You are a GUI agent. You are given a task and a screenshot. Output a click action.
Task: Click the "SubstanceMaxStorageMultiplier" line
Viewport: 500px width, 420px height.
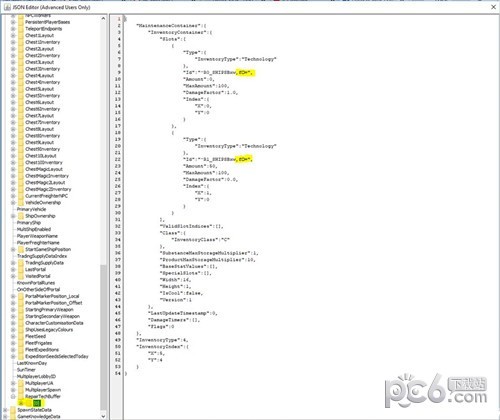pos(209,253)
